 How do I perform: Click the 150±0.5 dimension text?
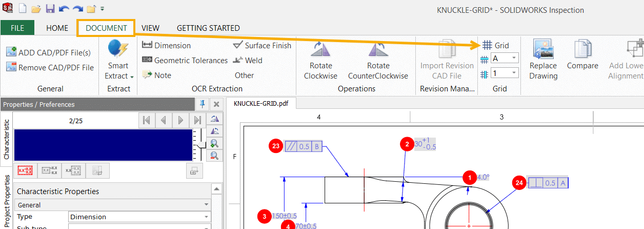285,216
